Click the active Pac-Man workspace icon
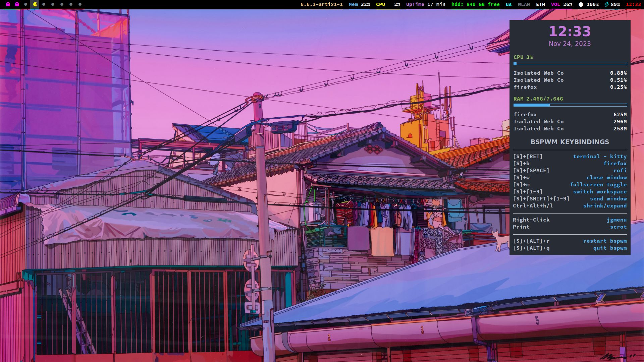644x362 pixels. point(35,4)
